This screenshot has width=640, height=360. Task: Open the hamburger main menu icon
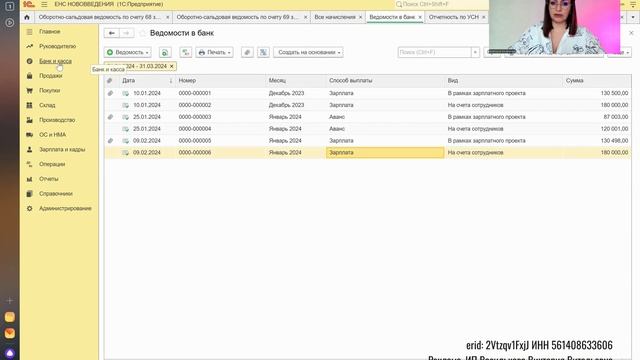(x=44, y=4)
